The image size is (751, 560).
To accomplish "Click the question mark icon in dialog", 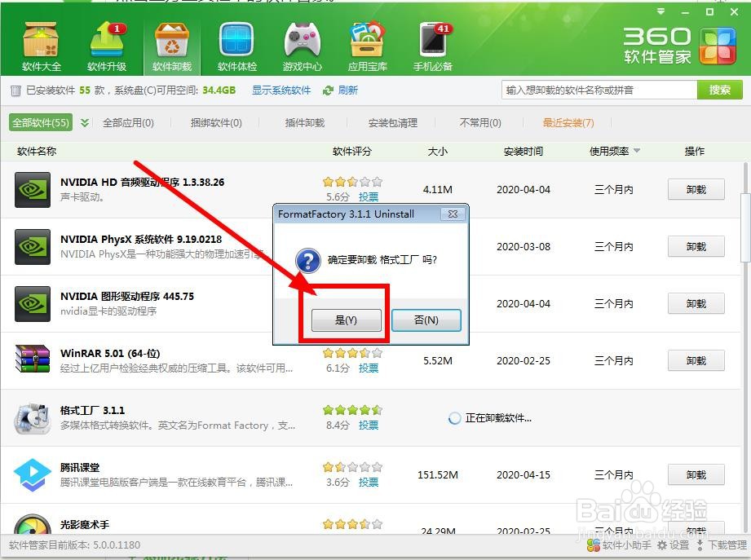I will click(308, 260).
